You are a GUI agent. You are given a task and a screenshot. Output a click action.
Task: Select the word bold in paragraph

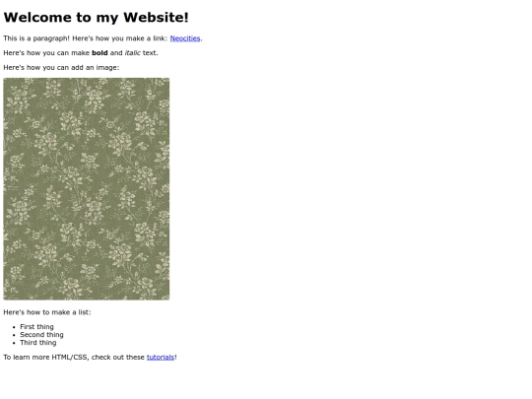[100, 53]
